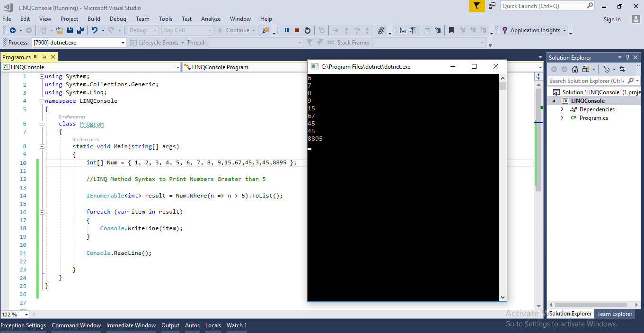Click the Application Insights lightbulb icon

click(x=504, y=30)
